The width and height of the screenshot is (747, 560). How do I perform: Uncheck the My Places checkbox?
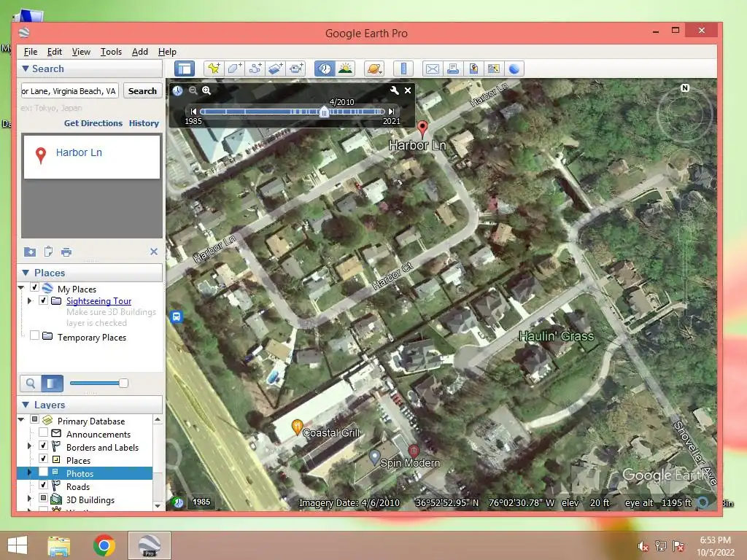tap(35, 287)
